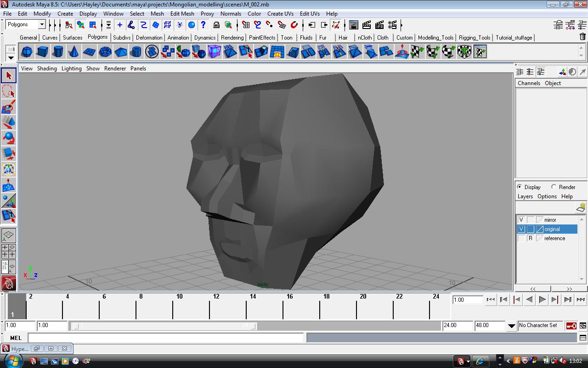
Task: Switch to the Modelling_Tools shelf tab
Action: click(435, 38)
